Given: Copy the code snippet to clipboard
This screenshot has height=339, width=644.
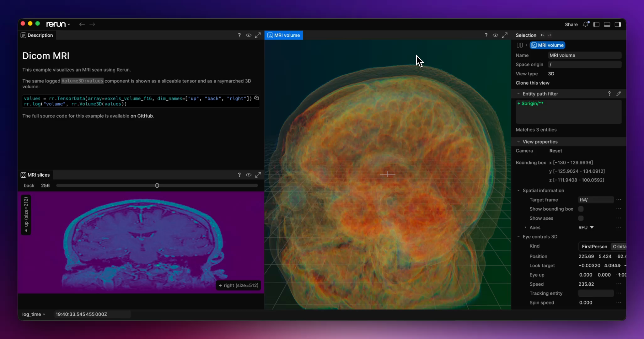Looking at the screenshot, I should tap(256, 98).
